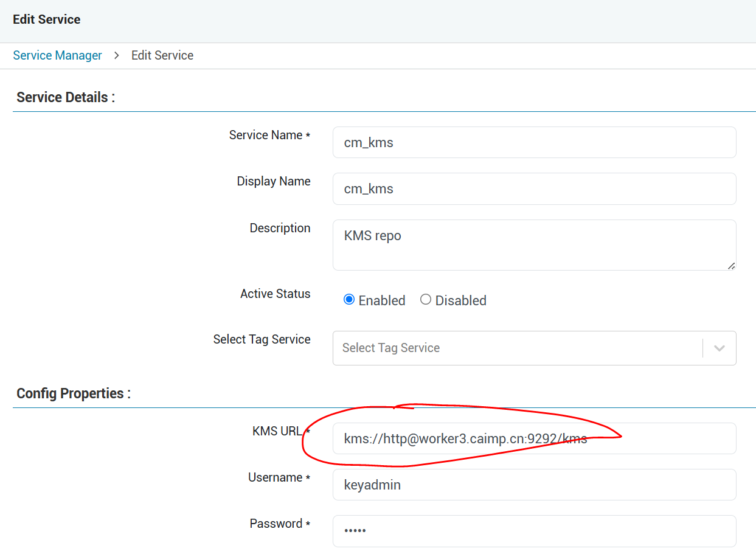Select the Disabled radio button
This screenshot has width=756, height=557.
click(x=426, y=300)
